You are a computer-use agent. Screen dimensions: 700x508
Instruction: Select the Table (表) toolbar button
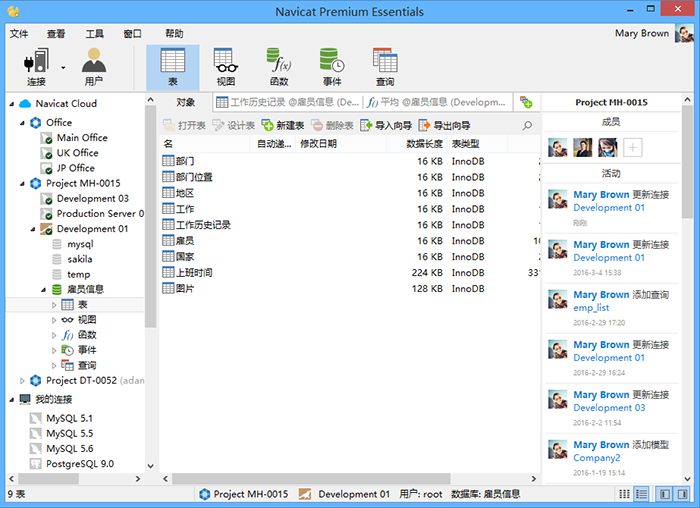tap(173, 68)
